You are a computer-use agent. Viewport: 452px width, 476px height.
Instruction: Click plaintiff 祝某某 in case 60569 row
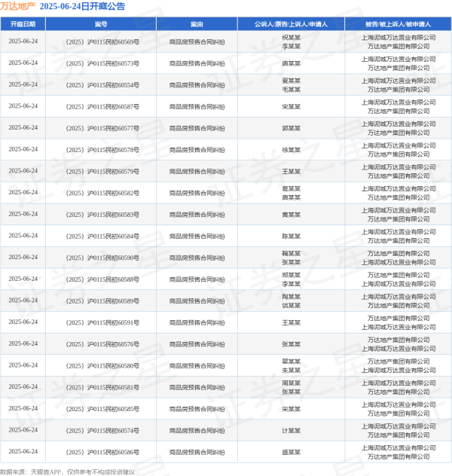(x=291, y=38)
